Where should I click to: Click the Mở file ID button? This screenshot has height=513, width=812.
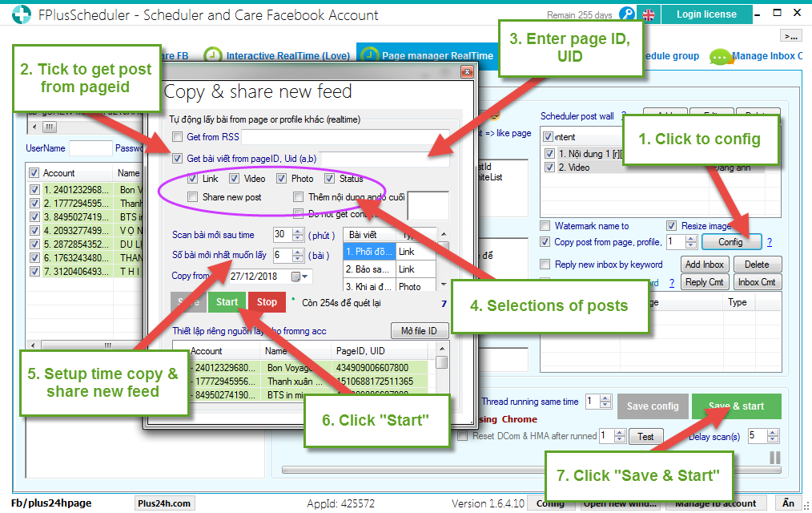pos(419,330)
